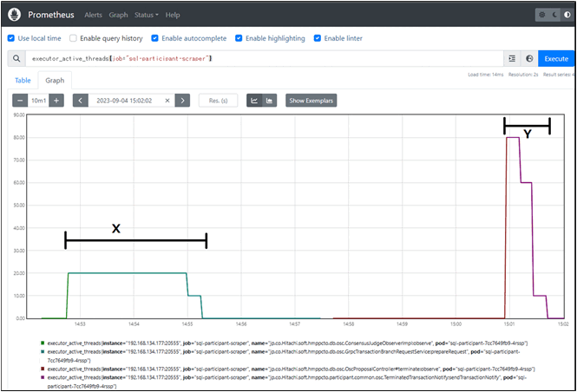Open the metrics explorer globe icon
This screenshot has height=392, width=577.
[529, 58]
